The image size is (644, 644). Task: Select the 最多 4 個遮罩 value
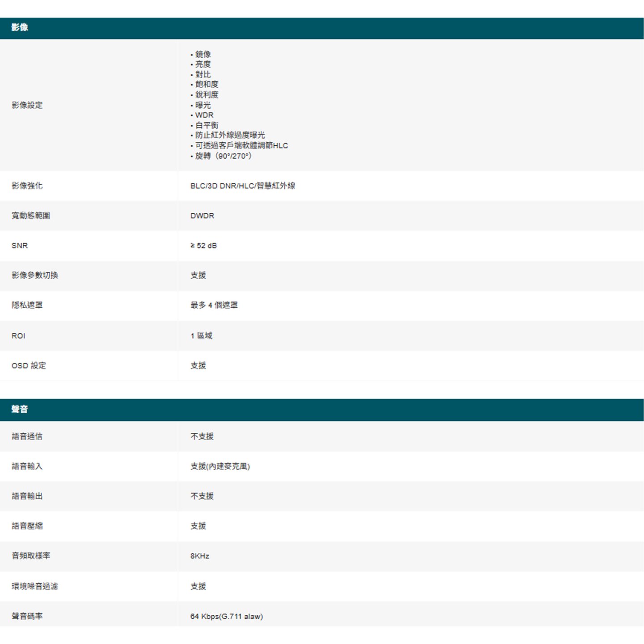[x=214, y=305]
